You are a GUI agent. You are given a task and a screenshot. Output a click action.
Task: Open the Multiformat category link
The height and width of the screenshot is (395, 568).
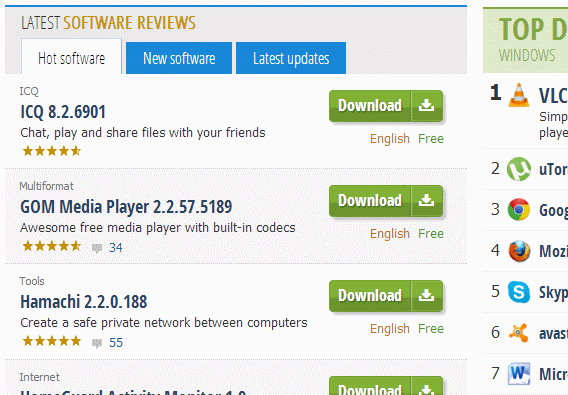point(46,186)
